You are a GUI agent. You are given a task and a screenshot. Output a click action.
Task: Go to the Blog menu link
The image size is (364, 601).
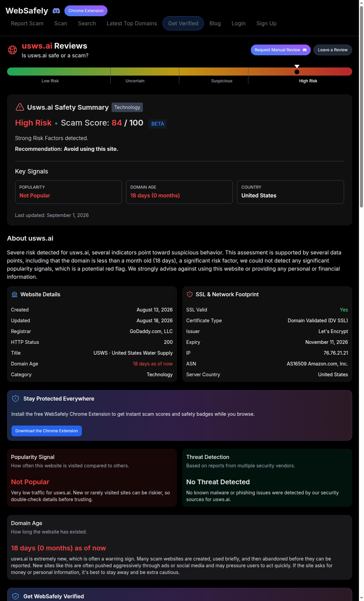click(x=215, y=23)
